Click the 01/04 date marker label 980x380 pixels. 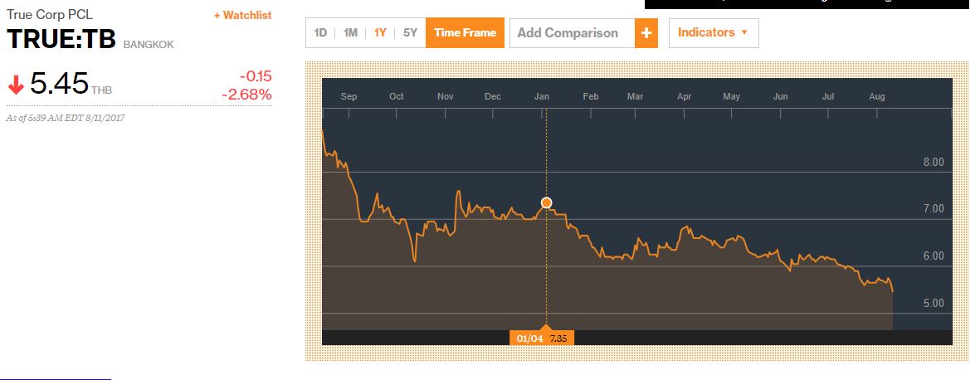click(529, 338)
